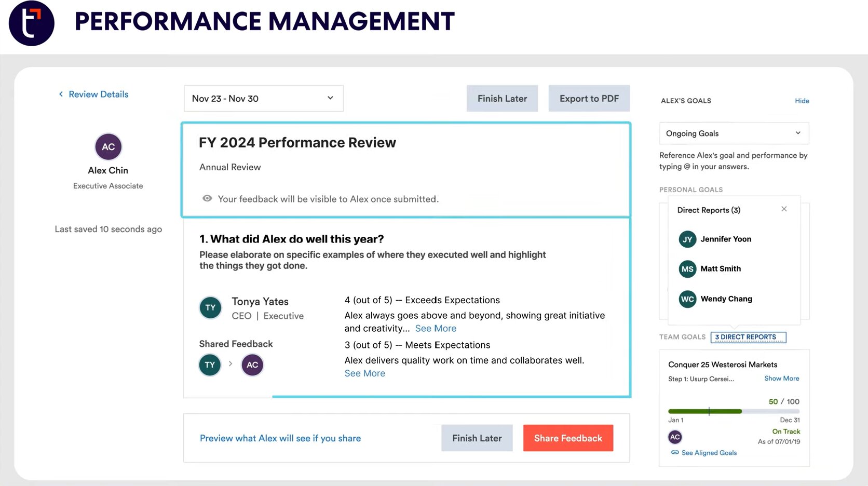Go back to Review Details
The width and height of the screenshot is (868, 486).
(x=93, y=94)
